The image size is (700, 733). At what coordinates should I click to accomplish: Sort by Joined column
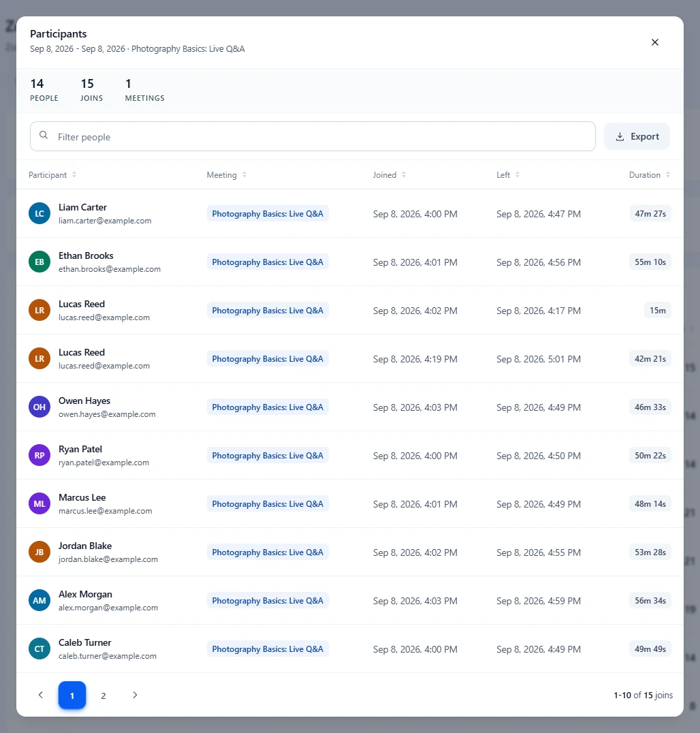coord(389,175)
